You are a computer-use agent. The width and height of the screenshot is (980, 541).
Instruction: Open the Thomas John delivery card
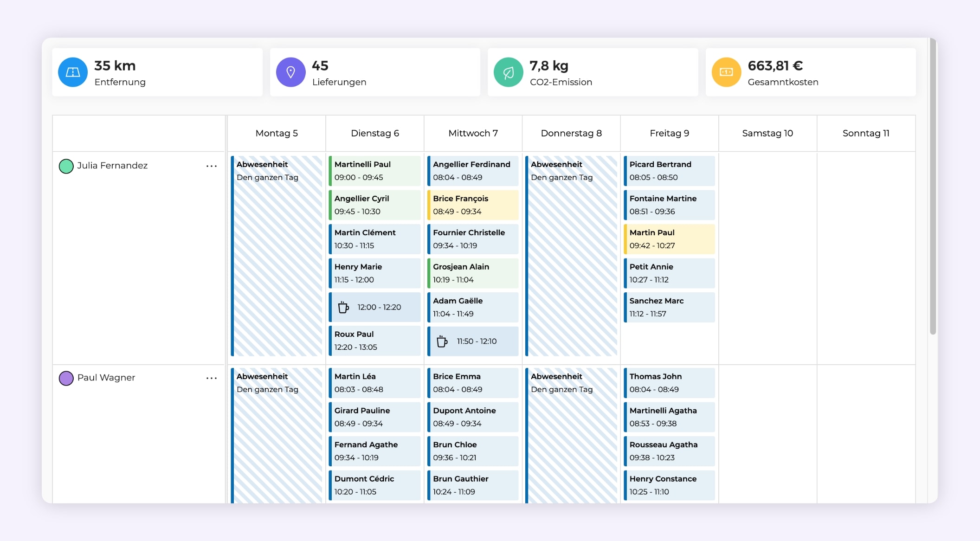click(x=669, y=383)
